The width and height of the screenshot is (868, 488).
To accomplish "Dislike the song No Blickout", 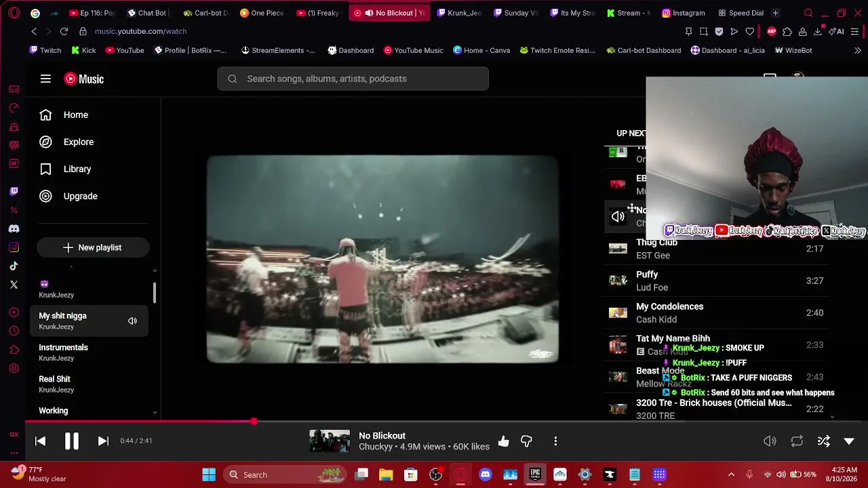I will (x=526, y=441).
